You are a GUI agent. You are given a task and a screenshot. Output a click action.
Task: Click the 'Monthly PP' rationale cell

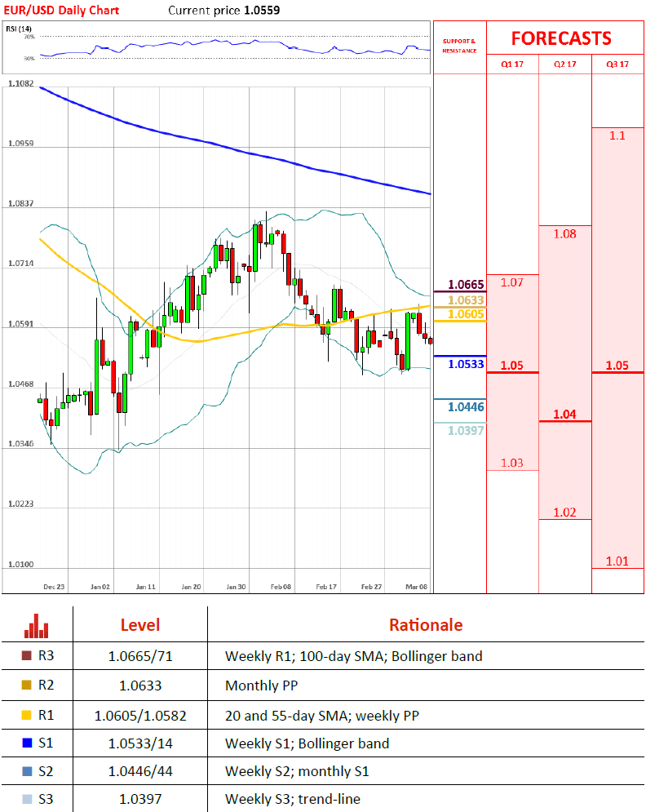(x=261, y=686)
